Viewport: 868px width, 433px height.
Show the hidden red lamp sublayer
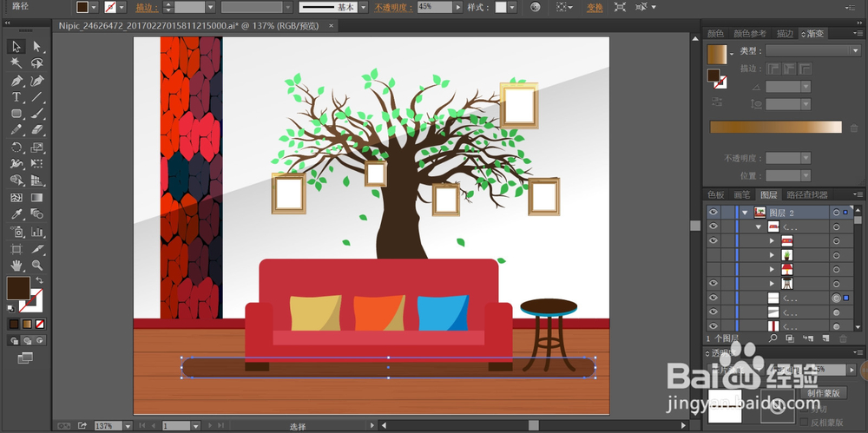coord(713,269)
